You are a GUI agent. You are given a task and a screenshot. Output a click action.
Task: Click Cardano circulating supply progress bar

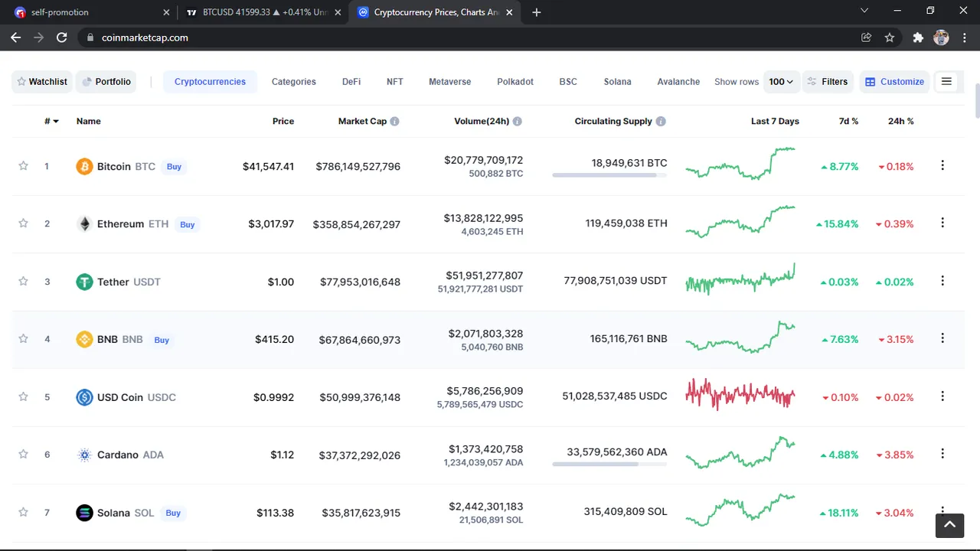tap(609, 464)
